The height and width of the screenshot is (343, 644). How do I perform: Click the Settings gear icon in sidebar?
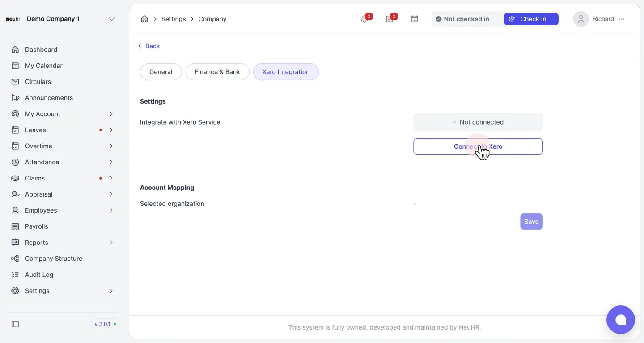pyautogui.click(x=15, y=291)
